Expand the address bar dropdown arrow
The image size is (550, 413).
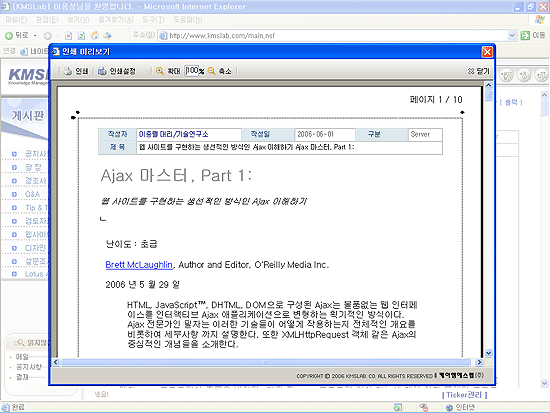point(512,35)
